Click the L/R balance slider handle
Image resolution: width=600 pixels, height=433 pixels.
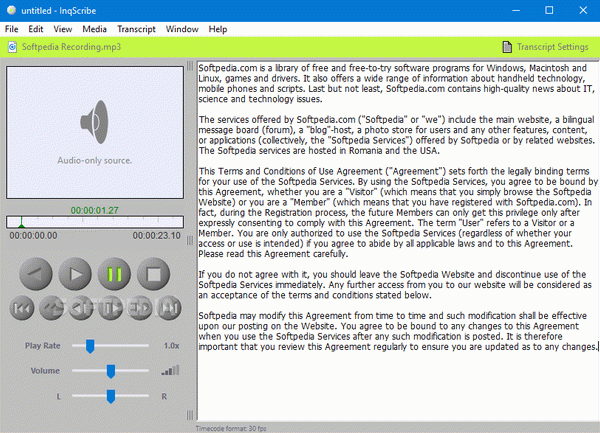coord(111,396)
